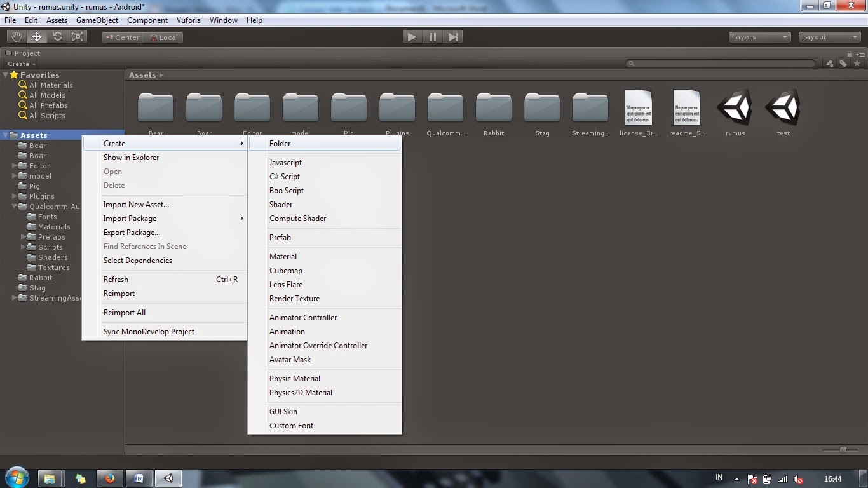Choose Sync MonoDevelop Project

pos(165,332)
